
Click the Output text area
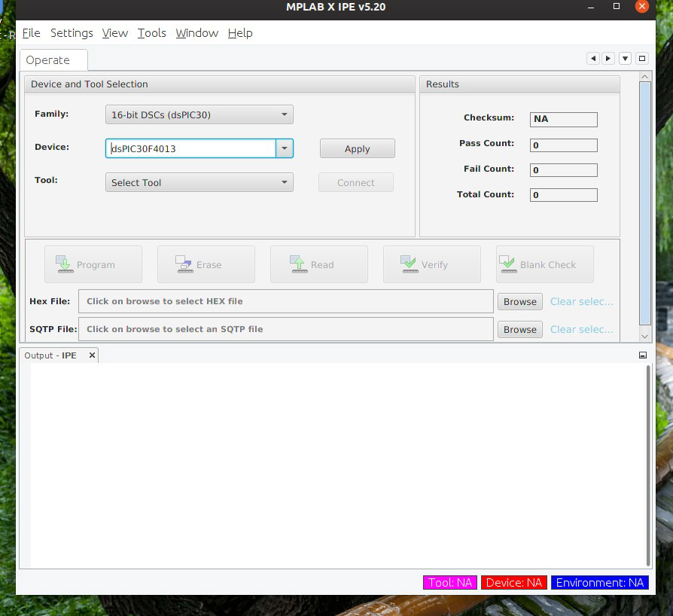click(x=338, y=465)
